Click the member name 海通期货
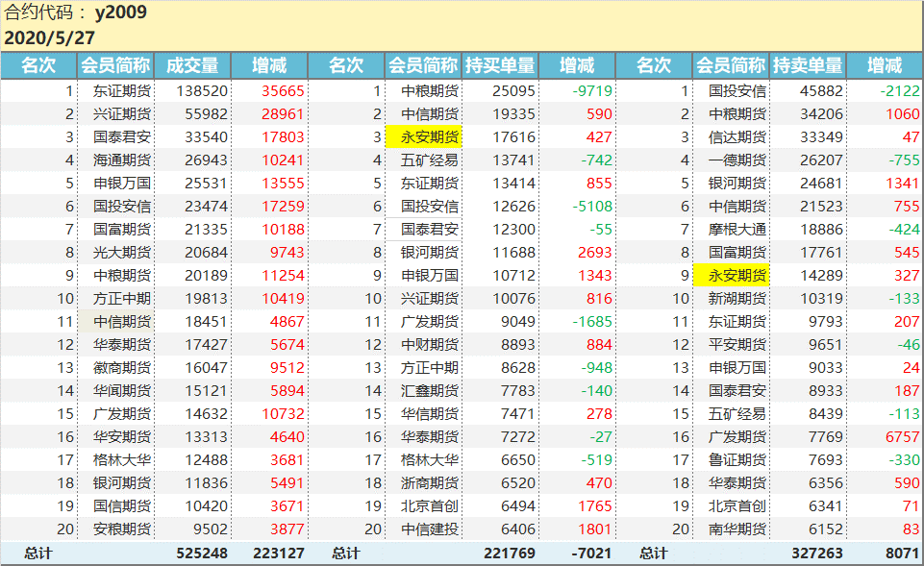The image size is (924, 566). coord(122,160)
